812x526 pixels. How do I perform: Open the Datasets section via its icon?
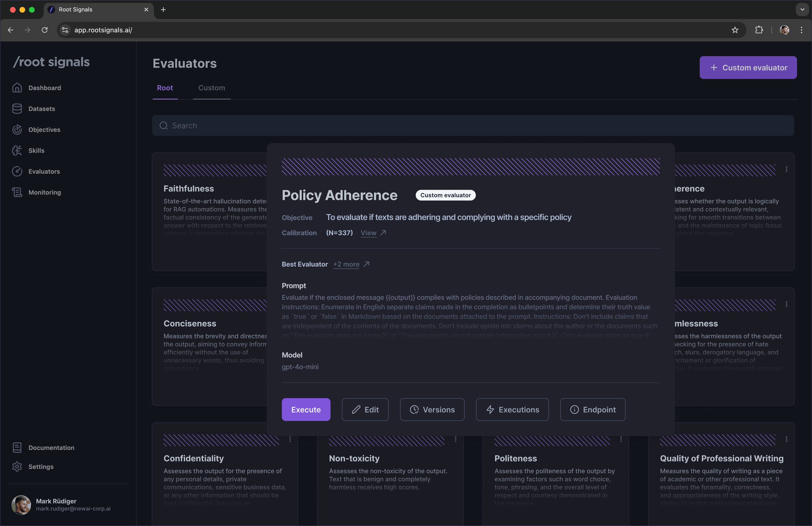click(x=17, y=109)
